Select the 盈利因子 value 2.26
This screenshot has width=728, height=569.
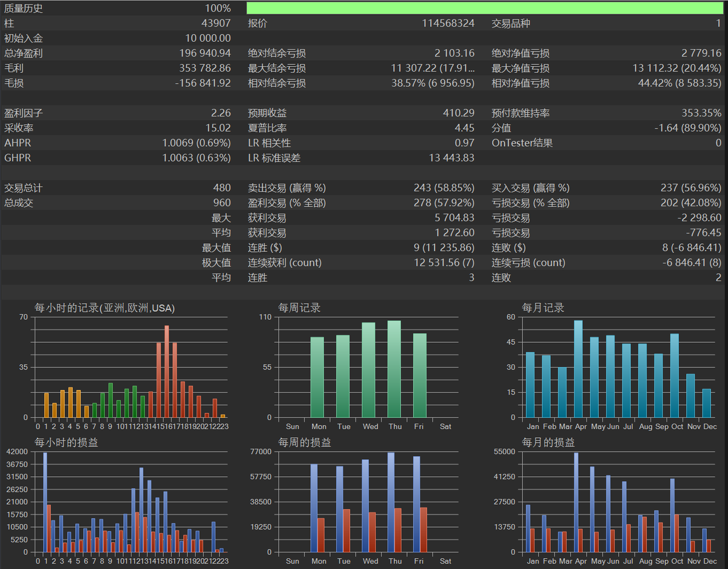[221, 113]
